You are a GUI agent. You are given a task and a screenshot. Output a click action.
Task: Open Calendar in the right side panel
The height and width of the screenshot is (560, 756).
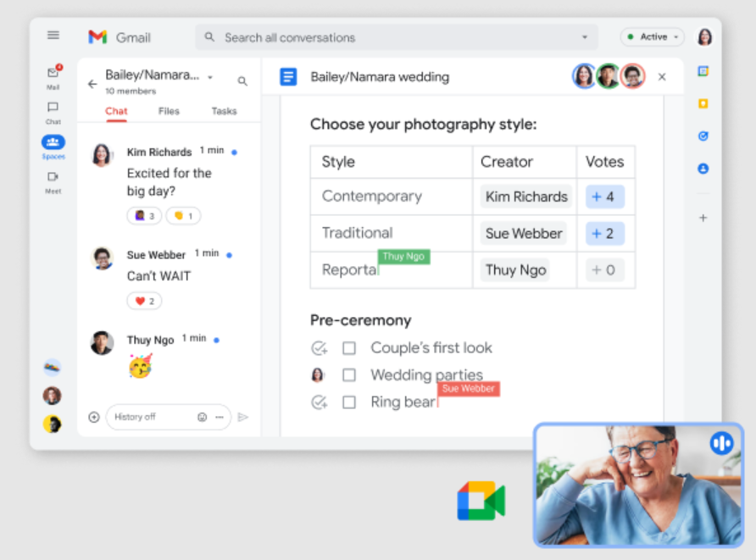coord(703,71)
